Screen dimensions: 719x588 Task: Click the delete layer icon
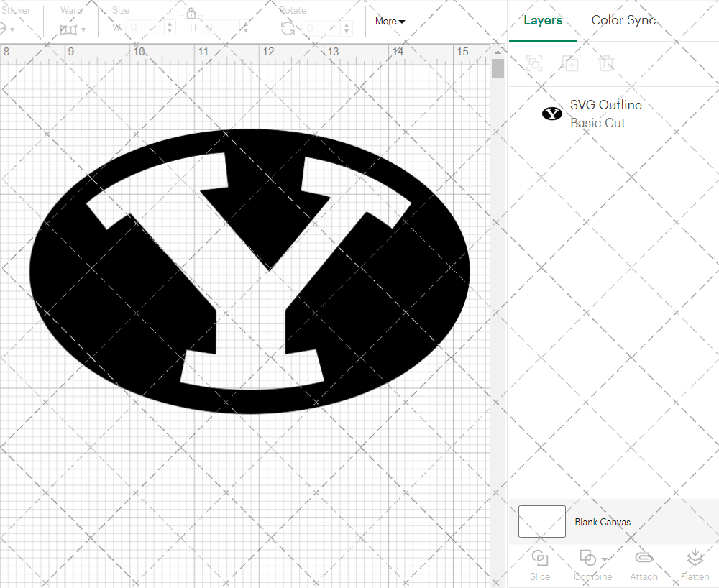click(607, 63)
